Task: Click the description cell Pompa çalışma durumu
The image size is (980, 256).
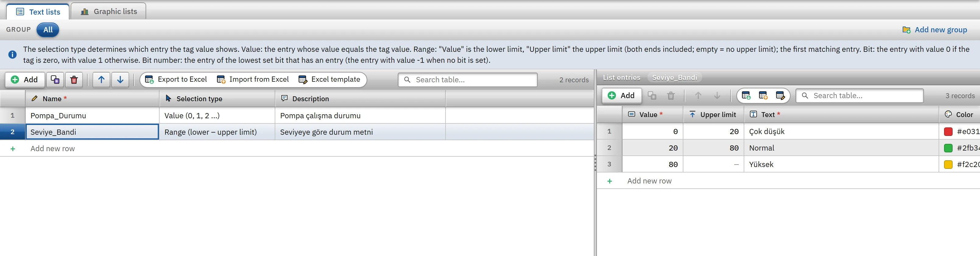Action: tap(360, 116)
